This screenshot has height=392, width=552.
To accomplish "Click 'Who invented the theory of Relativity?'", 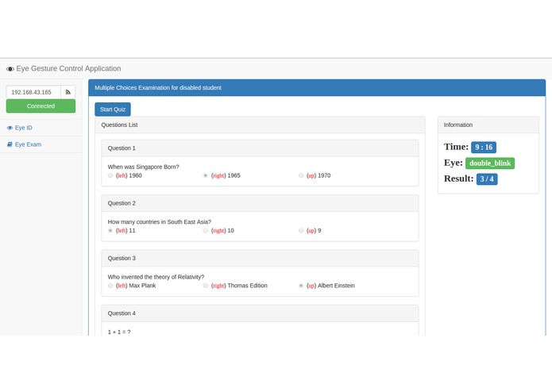I will tap(156, 277).
